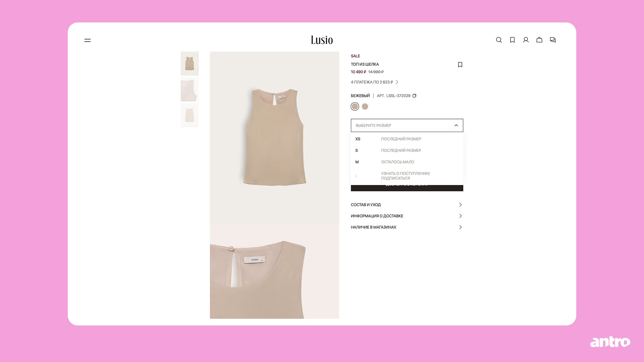644x362 pixels.
Task: Click the search magnifier icon
Action: pyautogui.click(x=499, y=40)
